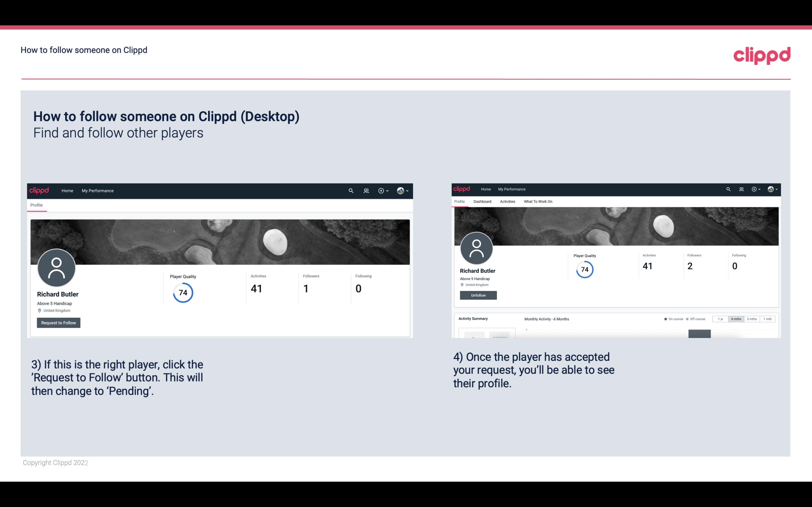The image size is (812, 507).
Task: Select the '6 mths' activity time toggle
Action: 735,319
